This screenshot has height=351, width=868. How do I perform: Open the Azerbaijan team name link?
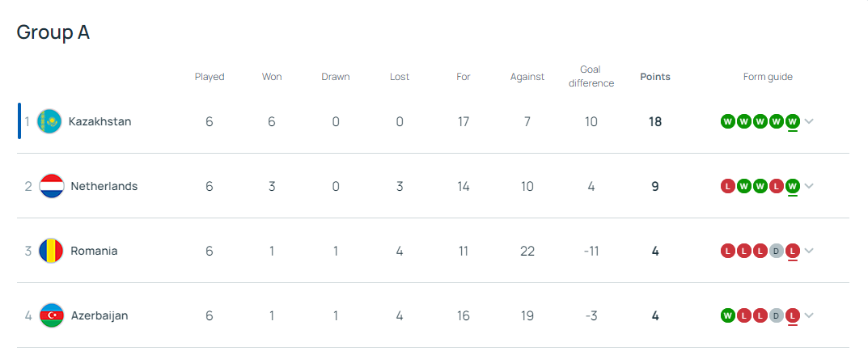point(100,315)
